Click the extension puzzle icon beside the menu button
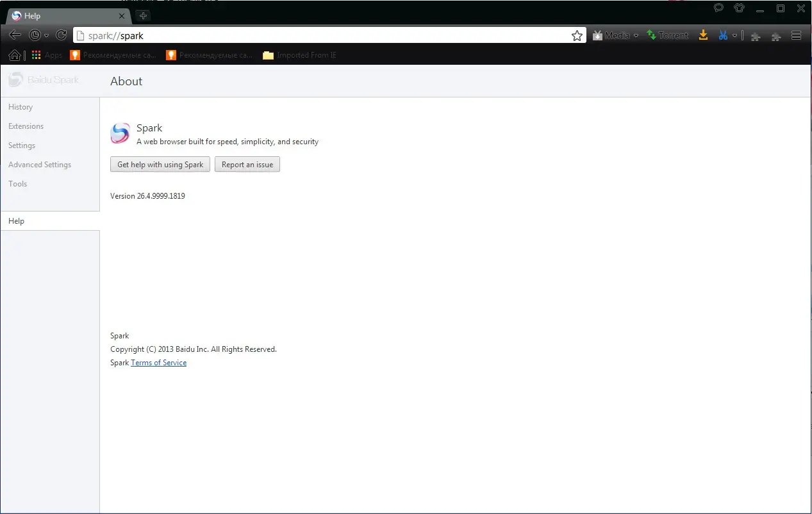This screenshot has width=812, height=514. pos(776,37)
